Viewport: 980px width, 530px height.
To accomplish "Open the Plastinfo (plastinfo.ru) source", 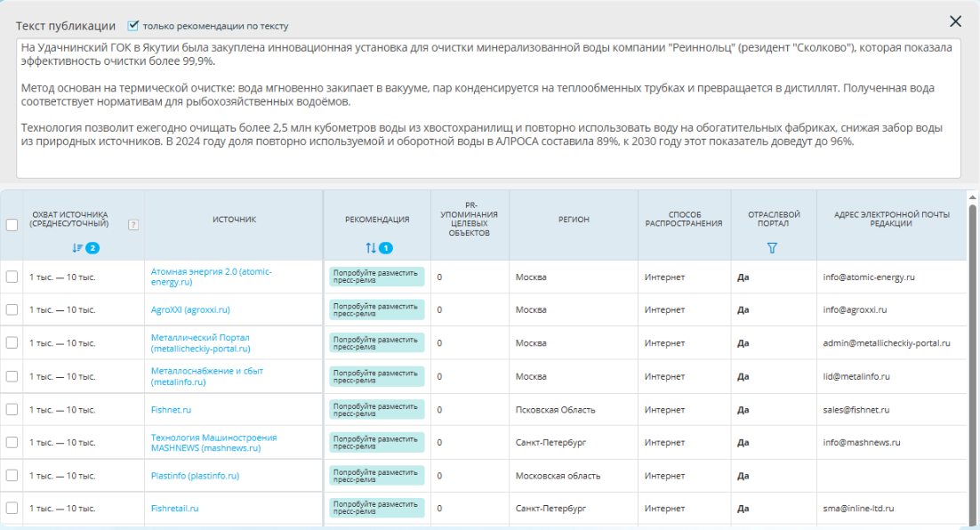I will click(195, 476).
